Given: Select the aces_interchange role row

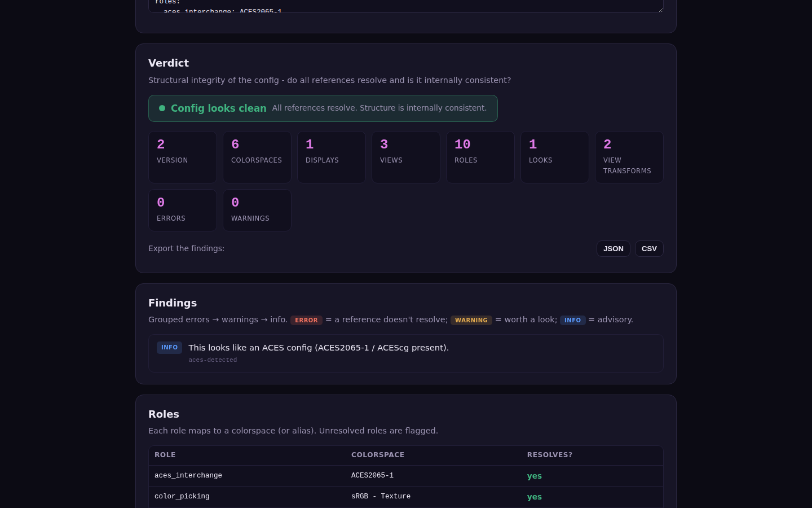Looking at the screenshot, I should click(x=406, y=476).
